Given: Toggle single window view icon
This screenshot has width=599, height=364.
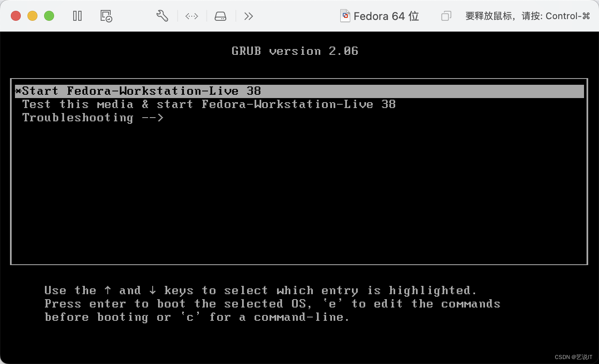Looking at the screenshot, I should (446, 16).
